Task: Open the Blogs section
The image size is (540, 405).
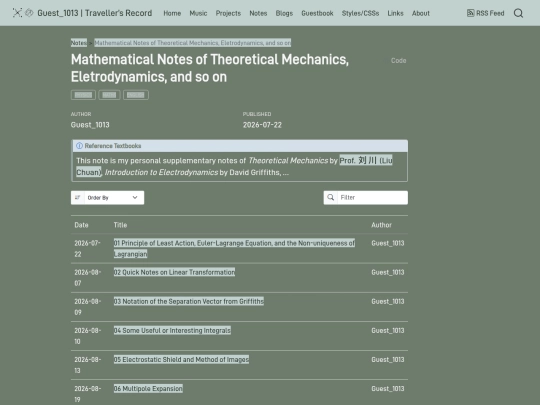Action: coord(284,13)
